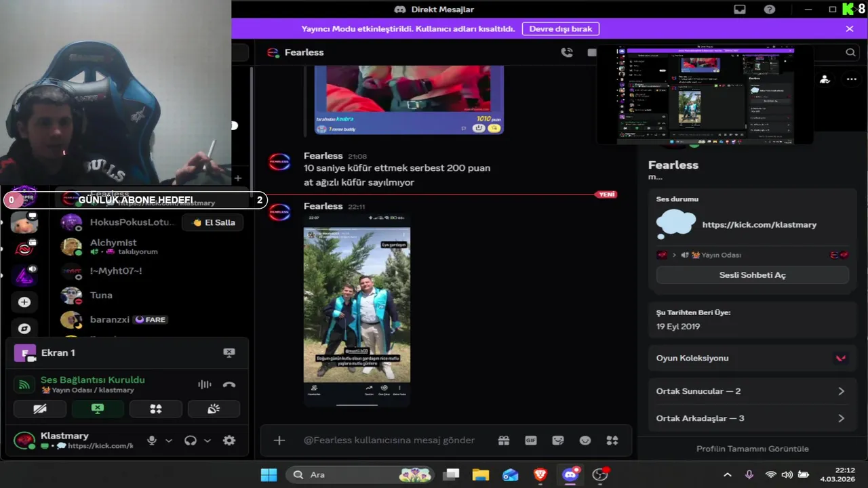The height and width of the screenshot is (488, 868).
Task: Open the apps icon in message bar
Action: (x=612, y=440)
